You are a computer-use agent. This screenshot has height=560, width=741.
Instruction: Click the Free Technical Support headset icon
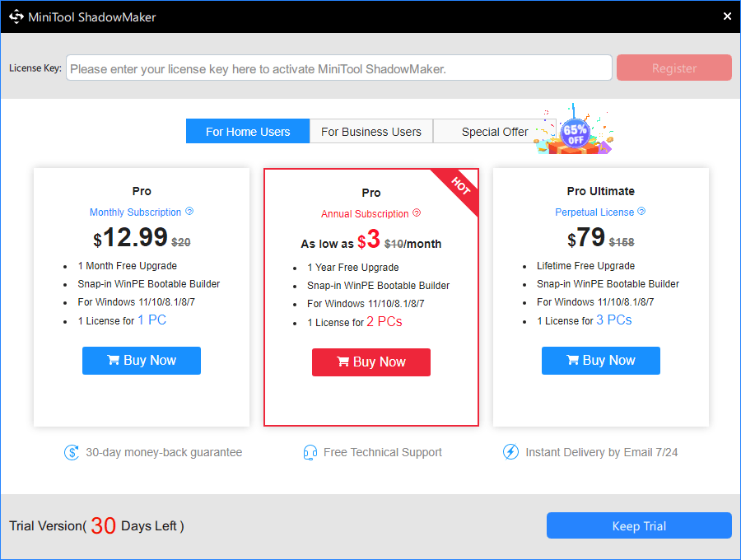[x=310, y=452]
